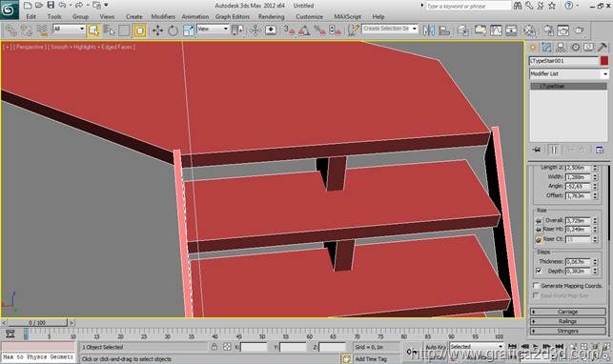Open the reference coordinate View dropdown
The height and width of the screenshot is (364, 613).
[x=213, y=29]
